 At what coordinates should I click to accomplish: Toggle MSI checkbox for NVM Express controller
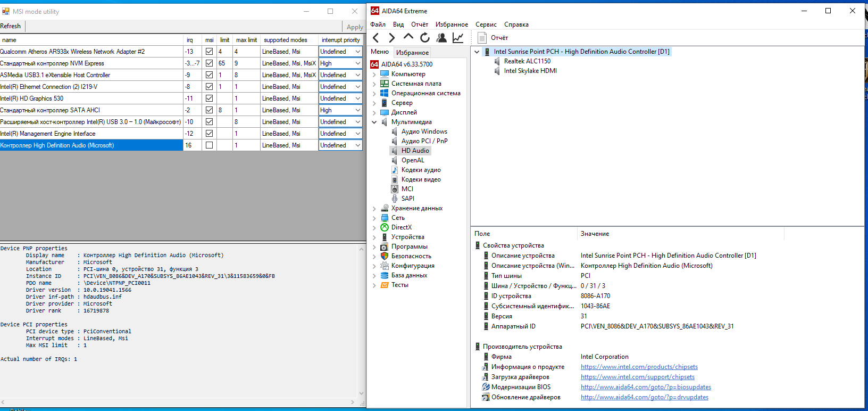209,63
